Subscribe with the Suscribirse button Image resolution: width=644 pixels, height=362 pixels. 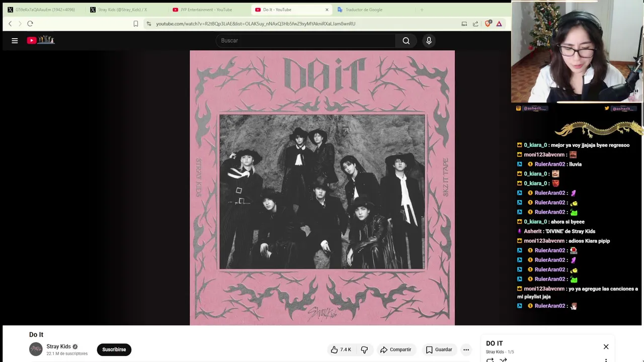pos(114,349)
